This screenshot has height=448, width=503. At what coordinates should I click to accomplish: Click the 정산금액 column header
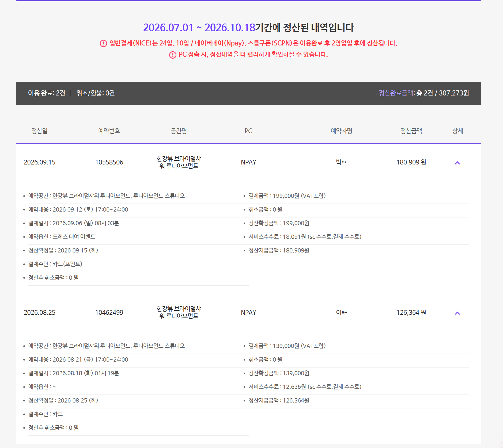click(411, 131)
